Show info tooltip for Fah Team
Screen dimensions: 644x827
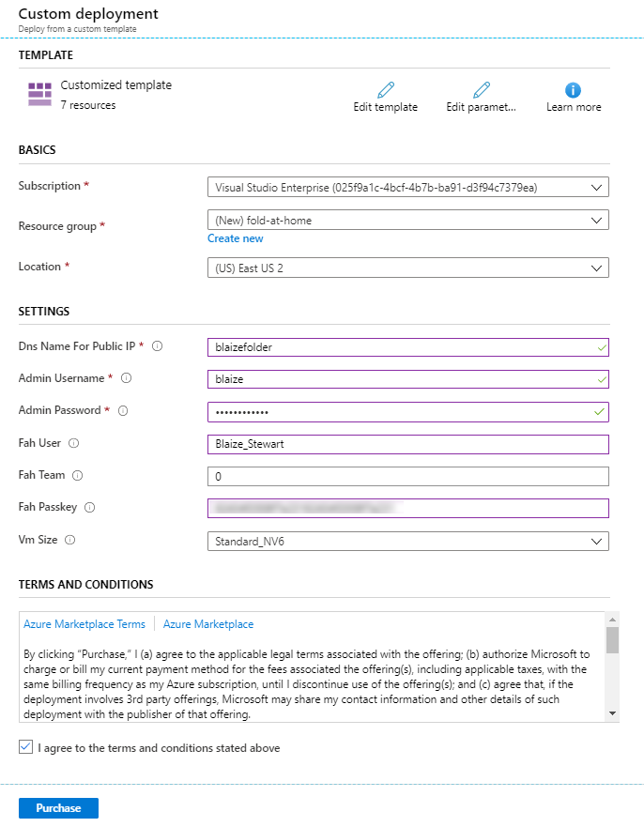[78, 475]
